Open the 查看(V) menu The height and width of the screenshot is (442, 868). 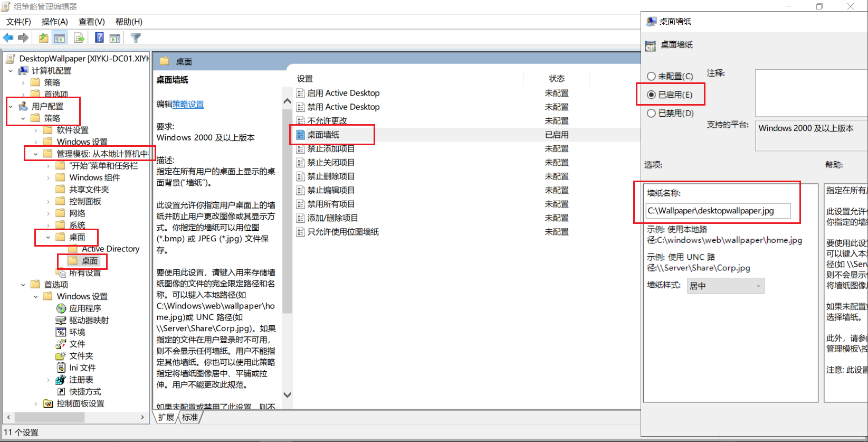(x=92, y=22)
